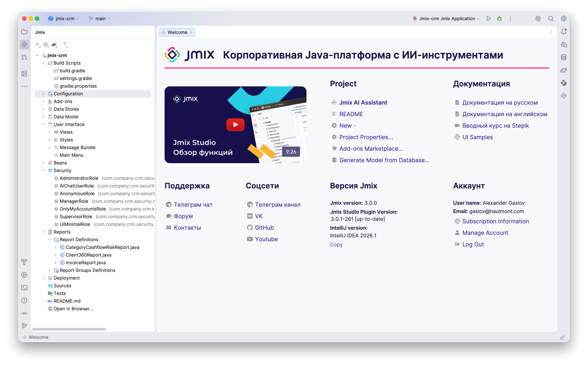Open the Pull Requests tool window icon
588x366 pixels.
pyautogui.click(x=24, y=57)
